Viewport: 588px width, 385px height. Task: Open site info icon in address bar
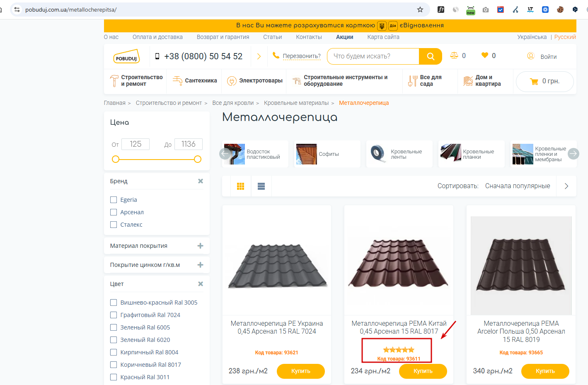[x=17, y=10]
